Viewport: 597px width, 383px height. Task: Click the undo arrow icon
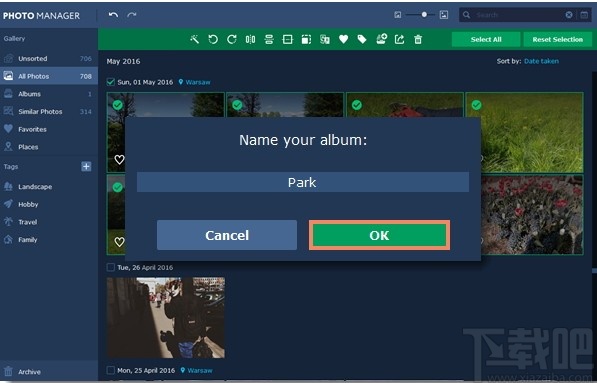point(113,15)
